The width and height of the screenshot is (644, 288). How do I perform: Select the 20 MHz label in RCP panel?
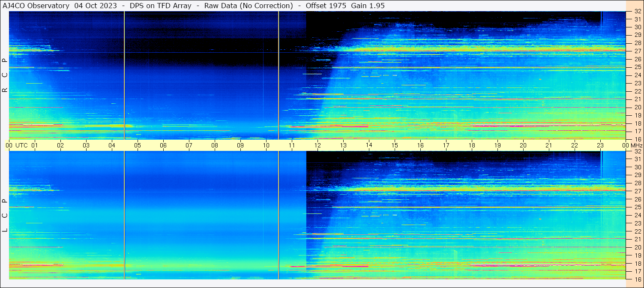click(x=637, y=107)
